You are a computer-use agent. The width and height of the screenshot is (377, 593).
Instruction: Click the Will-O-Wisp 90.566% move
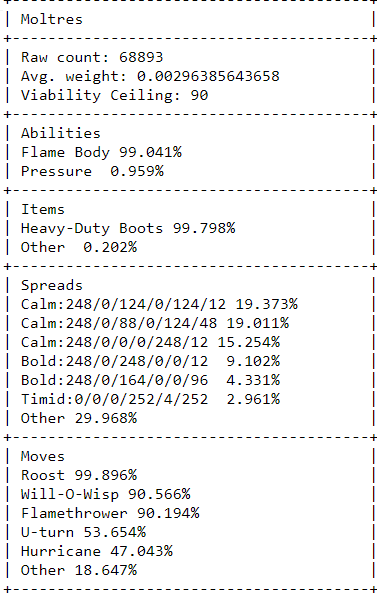[105, 494]
